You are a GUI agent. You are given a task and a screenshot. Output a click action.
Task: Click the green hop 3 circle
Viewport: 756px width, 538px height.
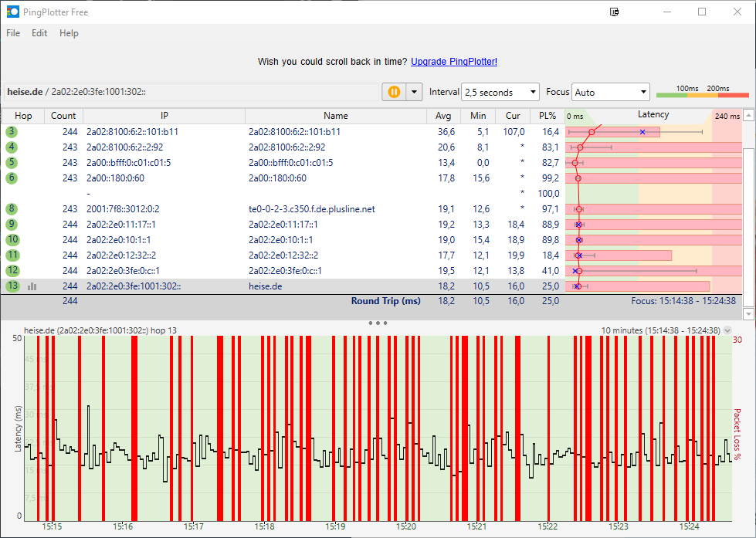pyautogui.click(x=12, y=132)
